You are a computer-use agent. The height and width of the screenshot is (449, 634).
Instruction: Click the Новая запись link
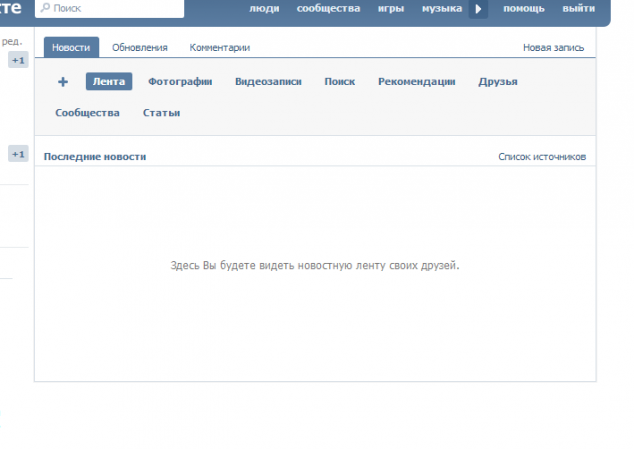553,47
